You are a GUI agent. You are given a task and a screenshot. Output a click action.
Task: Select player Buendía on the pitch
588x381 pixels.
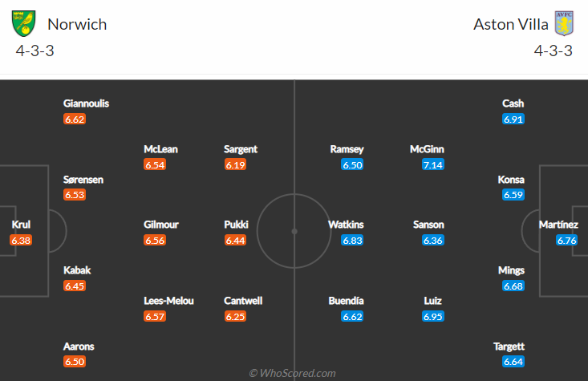346,301
